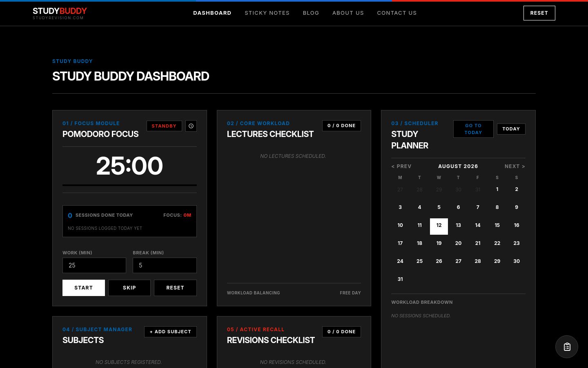Go to previous month in calendar

pos(401,166)
